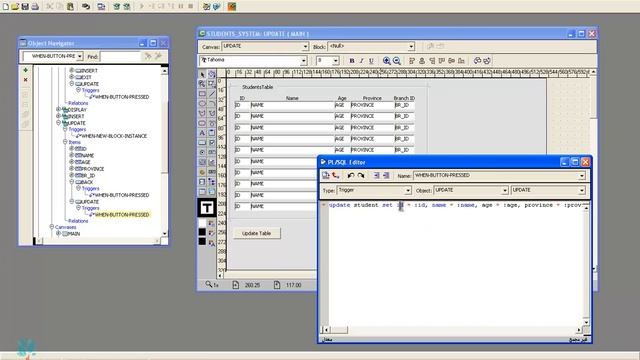Select the Button tool in layout palette
Screen dimensions: 640x360
202,142
